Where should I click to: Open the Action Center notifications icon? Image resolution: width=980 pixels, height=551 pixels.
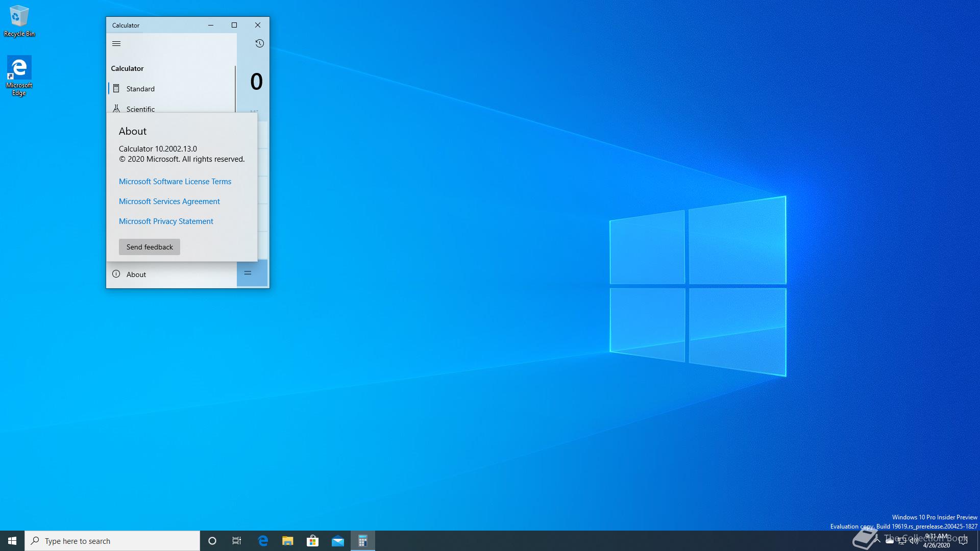pyautogui.click(x=963, y=541)
